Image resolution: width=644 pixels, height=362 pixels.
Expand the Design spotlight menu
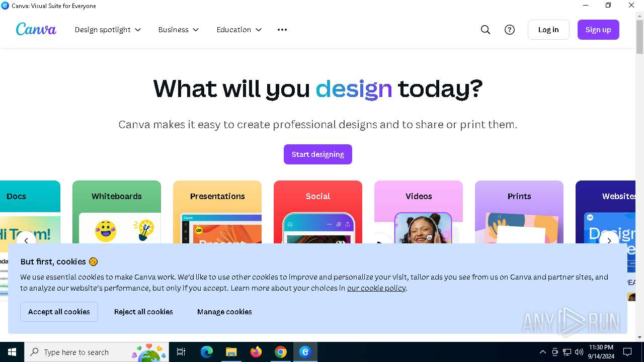click(x=108, y=30)
